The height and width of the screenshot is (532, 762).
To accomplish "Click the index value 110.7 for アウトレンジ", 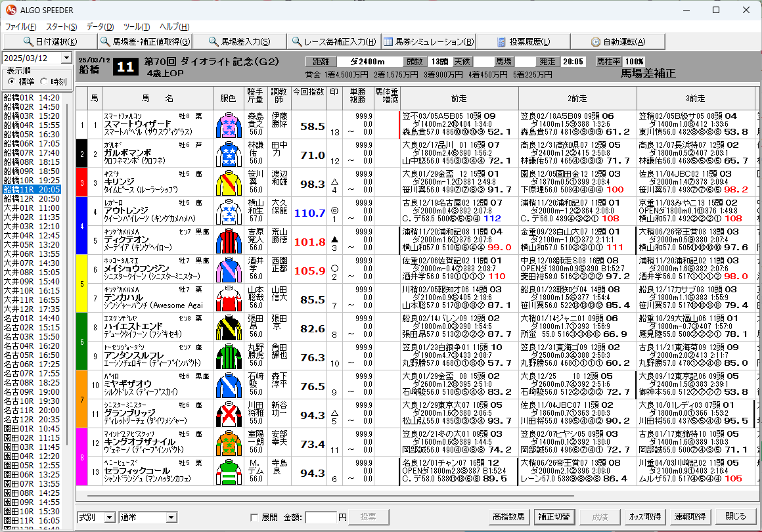I will pyautogui.click(x=309, y=213).
